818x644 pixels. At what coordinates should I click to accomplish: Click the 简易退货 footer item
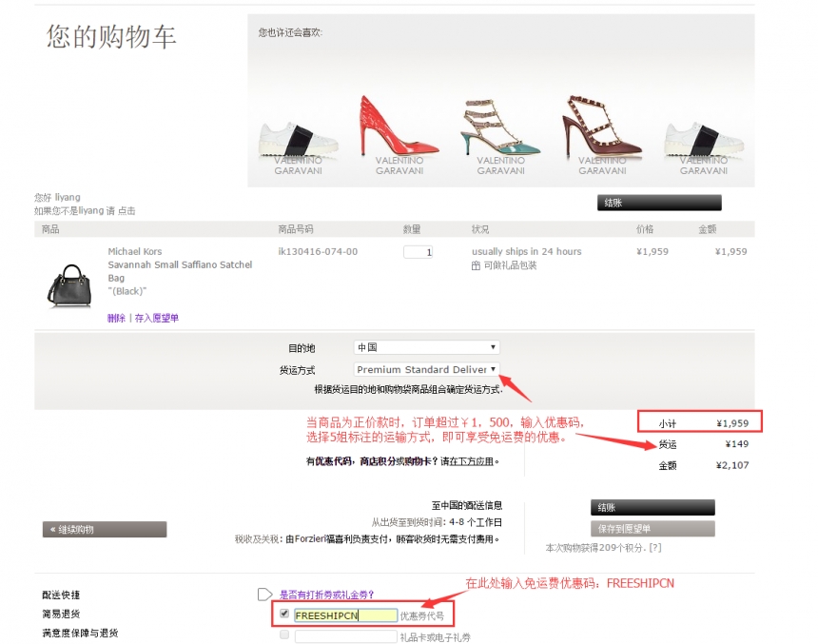[61, 614]
